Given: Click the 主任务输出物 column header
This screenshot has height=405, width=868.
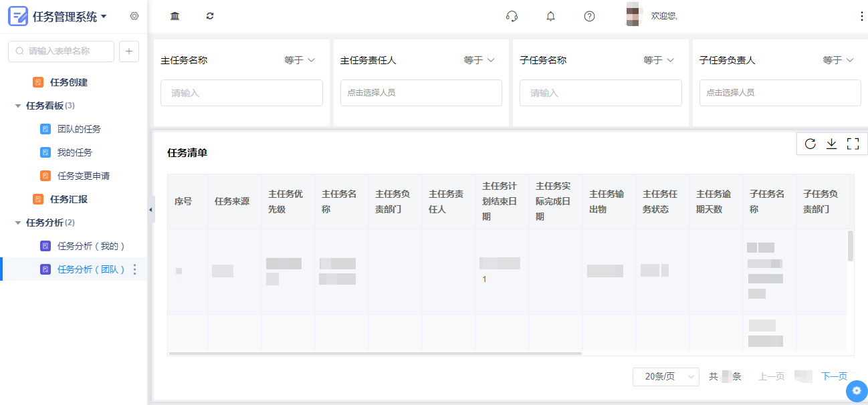Looking at the screenshot, I should [x=609, y=201].
